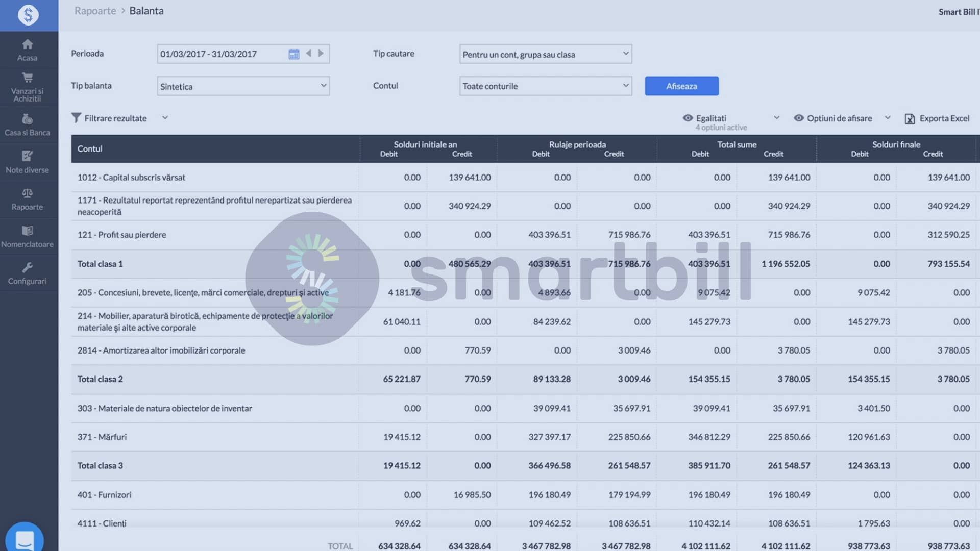Click the Balanta breadcrumb title

pyautogui.click(x=146, y=10)
